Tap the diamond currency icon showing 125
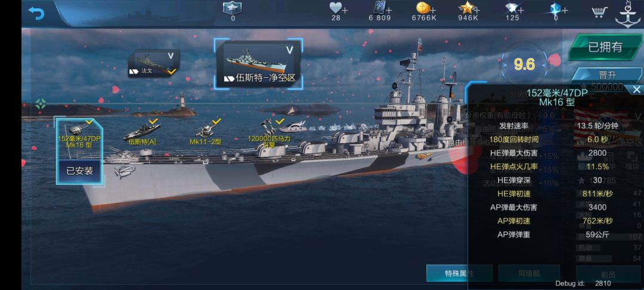 point(512,8)
